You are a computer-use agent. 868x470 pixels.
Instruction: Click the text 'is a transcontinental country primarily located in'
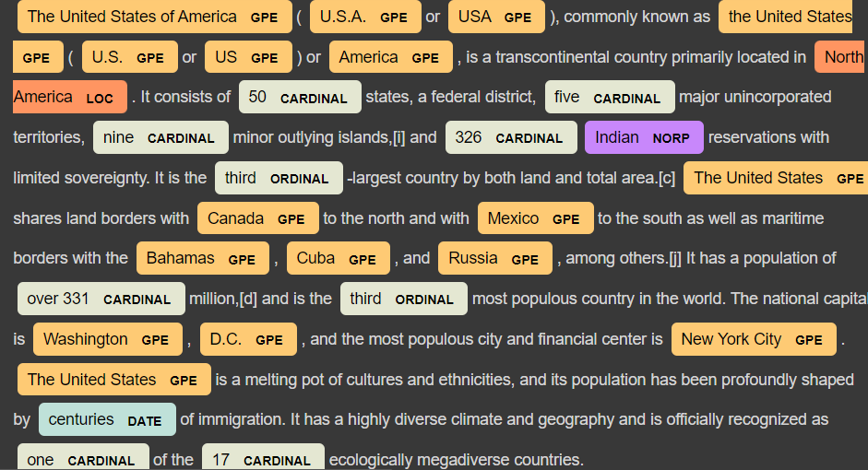pos(636,57)
